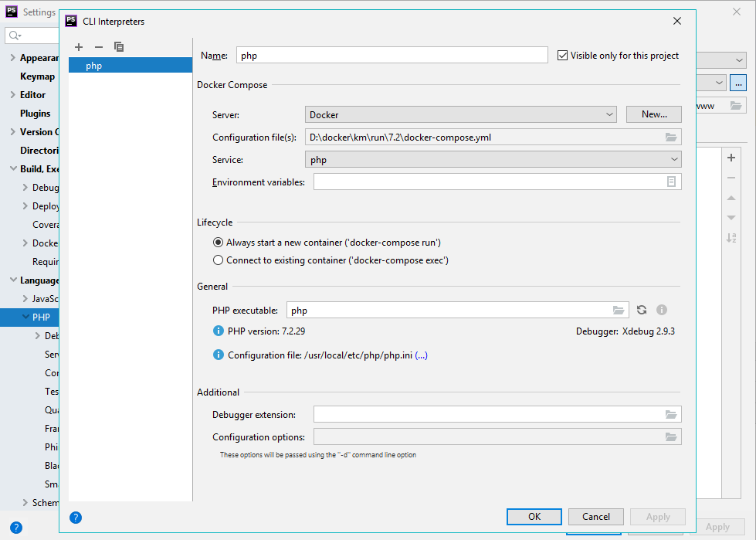756x540 pixels.
Task: Toggle 'Visible only for this project' checkbox
Action: click(x=562, y=56)
